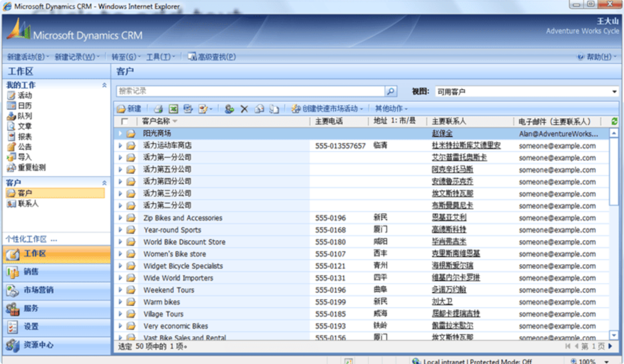Expand the 阳光商场 row arrow
This screenshot has height=364, width=624.
(120, 134)
